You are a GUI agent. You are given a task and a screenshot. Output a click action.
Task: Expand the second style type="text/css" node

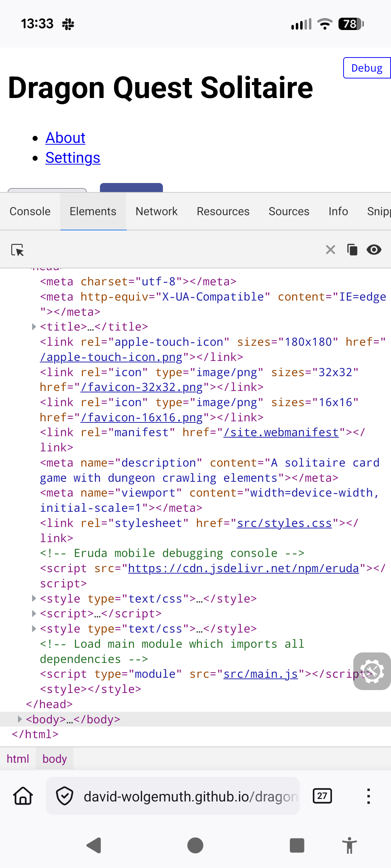click(x=34, y=629)
